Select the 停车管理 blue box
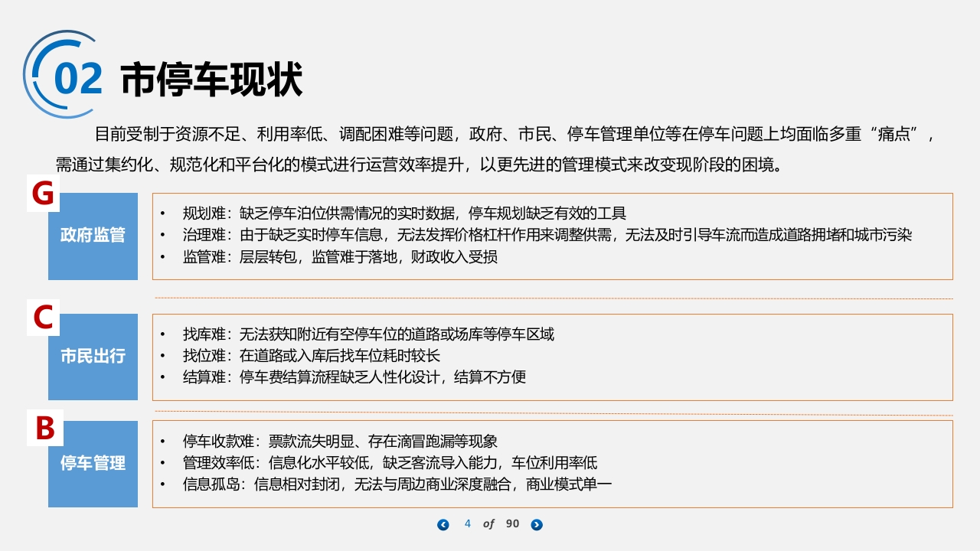This screenshot has width=980, height=551. click(93, 464)
